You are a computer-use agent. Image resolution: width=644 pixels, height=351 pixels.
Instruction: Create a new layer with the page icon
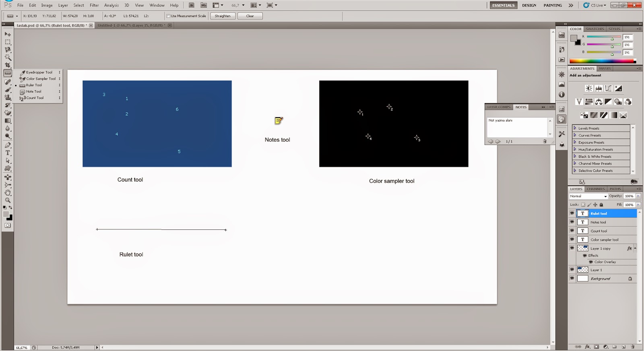click(x=623, y=347)
